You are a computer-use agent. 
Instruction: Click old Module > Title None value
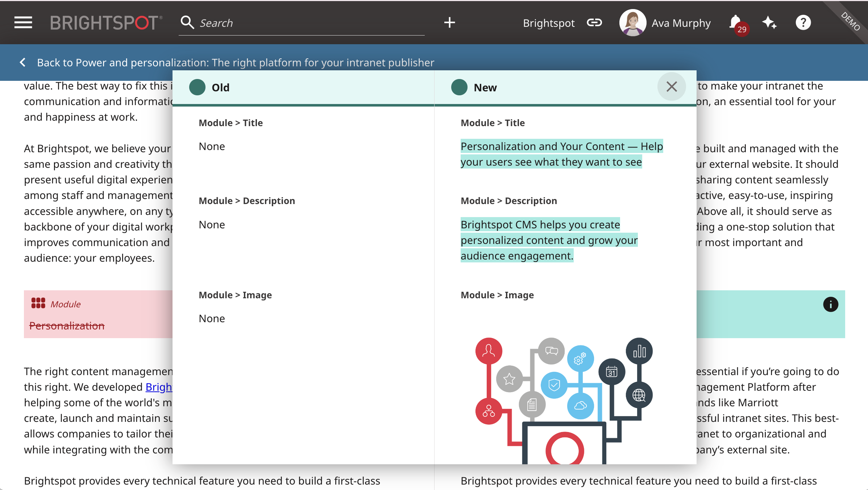[212, 146]
